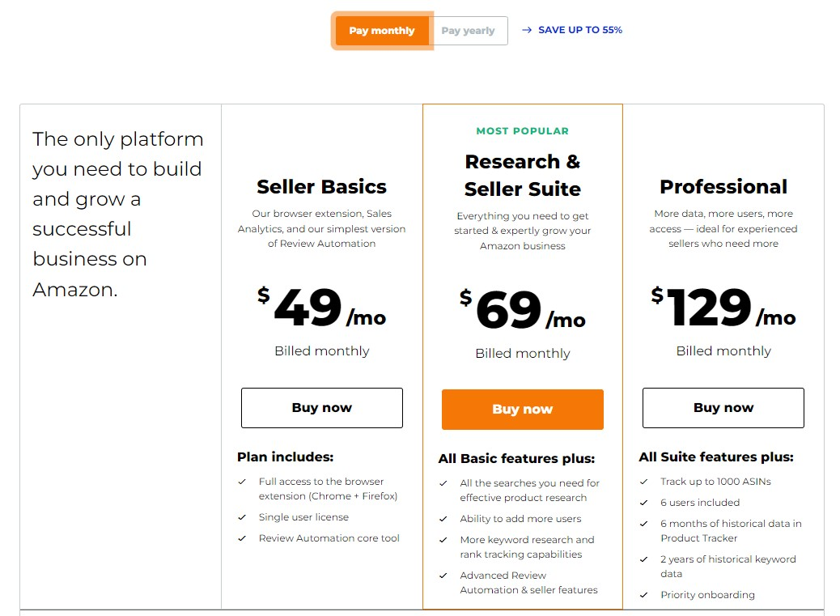This screenshot has height=616, width=840.
Task: Click the SAVE UP TO 55% link
Action: coord(580,30)
